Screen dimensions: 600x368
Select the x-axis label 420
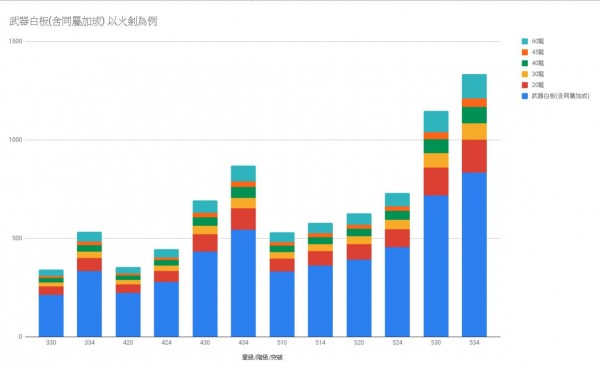128,343
